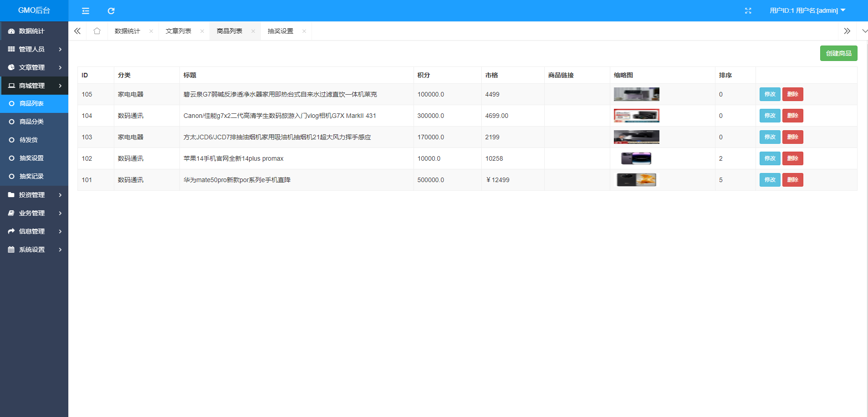Click the refresh icon in the top toolbar
This screenshot has height=417, width=868.
pos(111,10)
